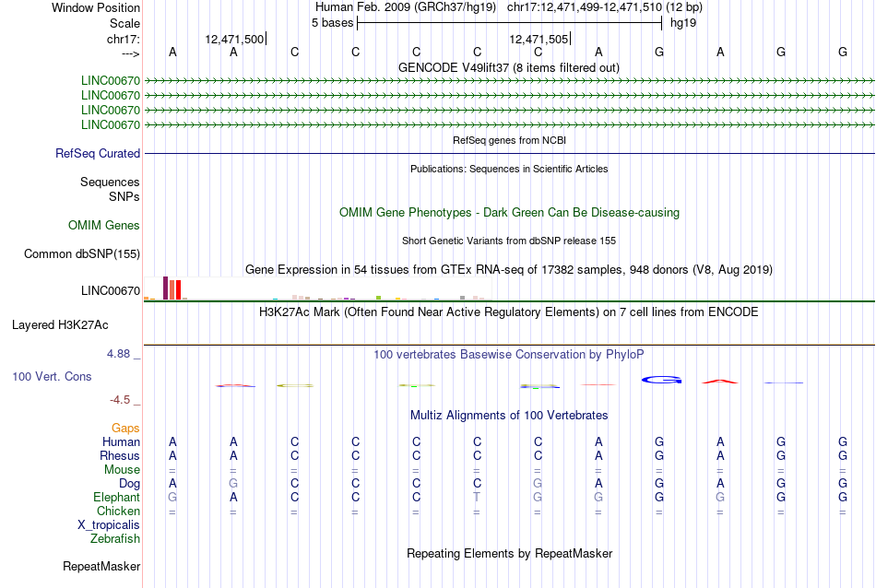Click the 12,471,505 coordinate marker
876x588 pixels.
(x=539, y=39)
